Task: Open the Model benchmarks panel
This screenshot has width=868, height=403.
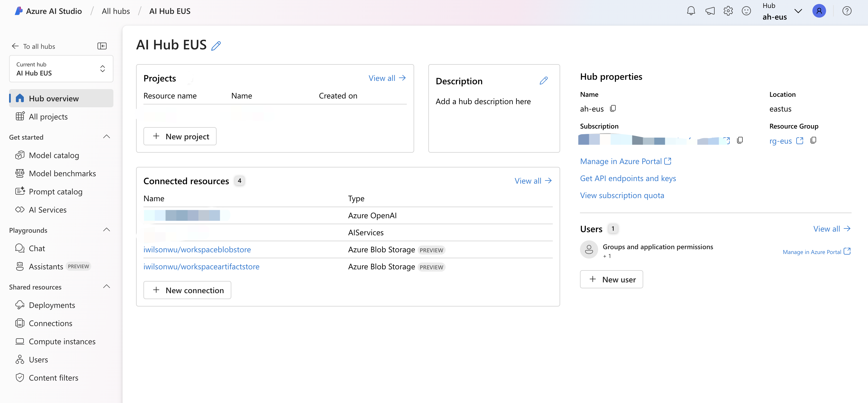Action: 62,173
